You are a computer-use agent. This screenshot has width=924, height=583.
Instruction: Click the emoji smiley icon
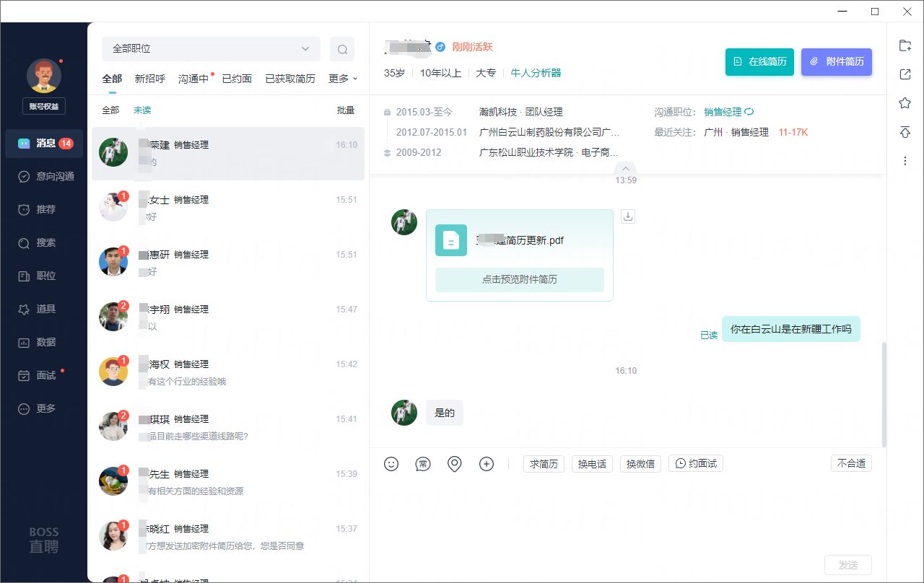pos(391,464)
